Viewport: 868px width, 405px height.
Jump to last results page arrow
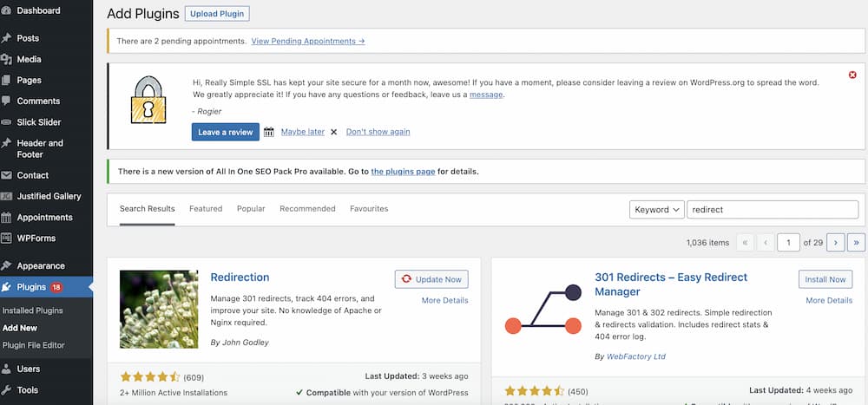point(857,242)
